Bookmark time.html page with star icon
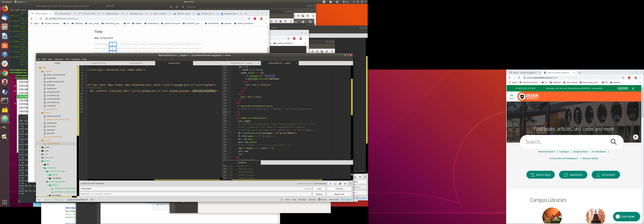644x224 pixels. tap(249, 19)
